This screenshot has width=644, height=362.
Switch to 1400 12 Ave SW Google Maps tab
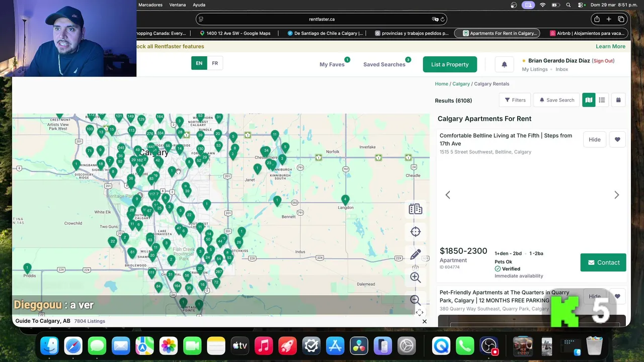click(235, 33)
